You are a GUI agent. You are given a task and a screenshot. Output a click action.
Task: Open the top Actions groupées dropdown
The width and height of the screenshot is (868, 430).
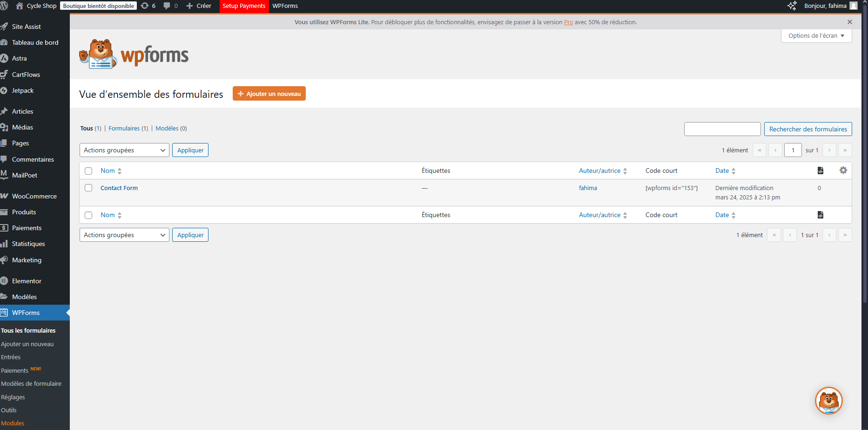124,150
